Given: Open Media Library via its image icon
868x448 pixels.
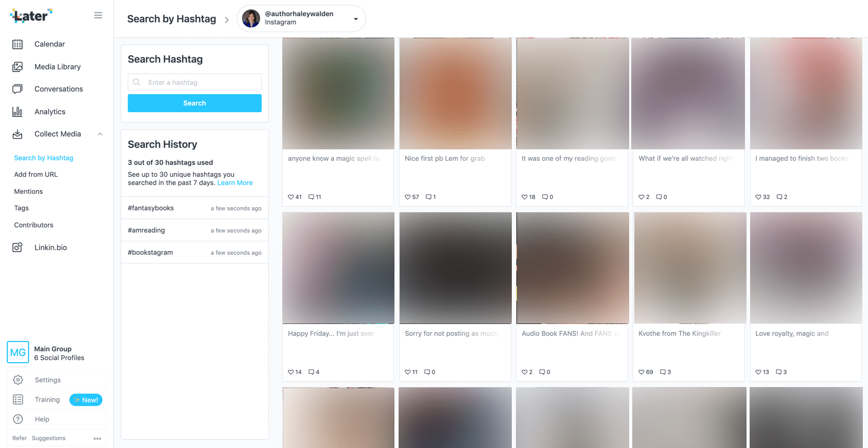Looking at the screenshot, I should click(x=18, y=67).
